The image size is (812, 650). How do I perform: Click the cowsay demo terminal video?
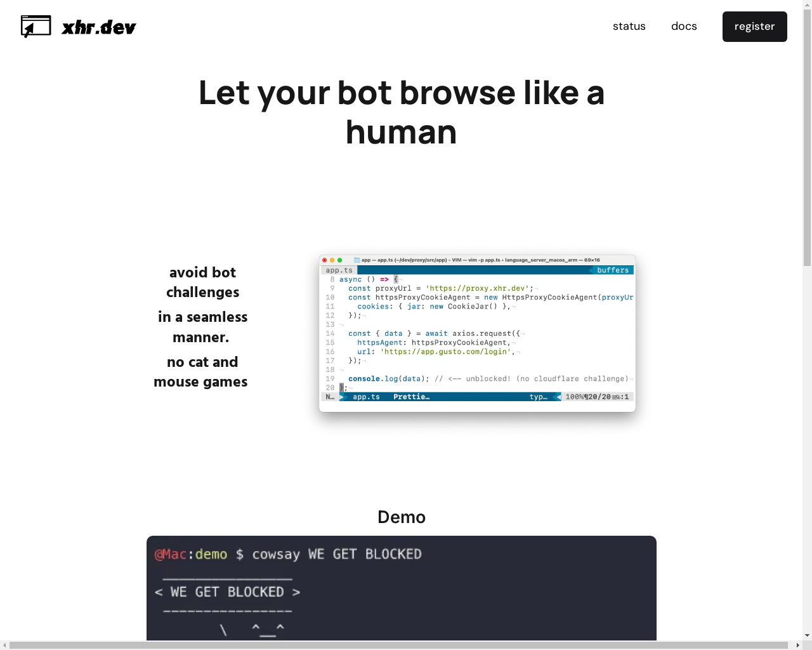click(x=402, y=588)
